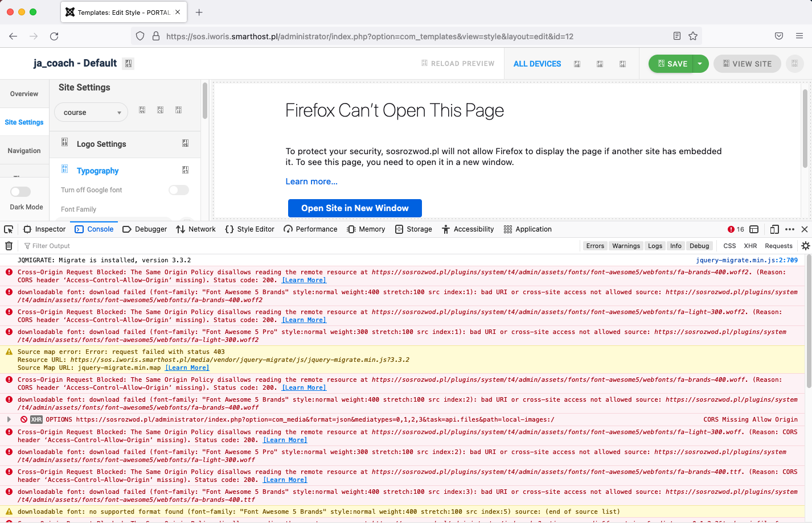
Task: Close the developer tools panel
Action: point(805,229)
